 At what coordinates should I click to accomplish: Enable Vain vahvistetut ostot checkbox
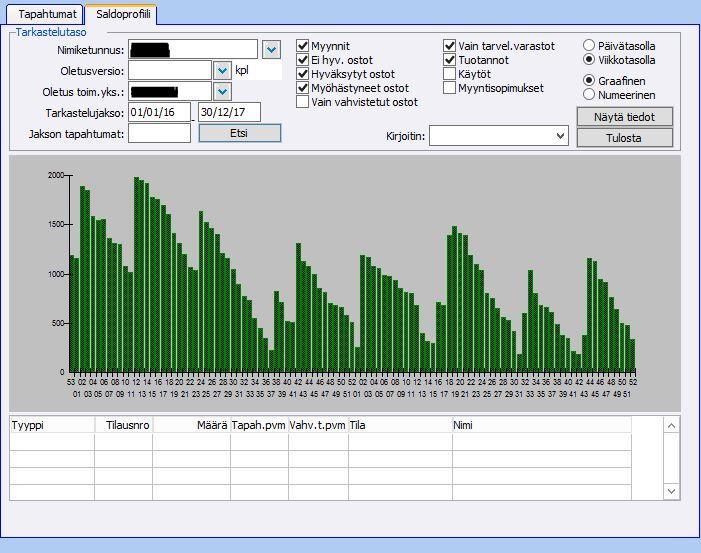[x=303, y=102]
